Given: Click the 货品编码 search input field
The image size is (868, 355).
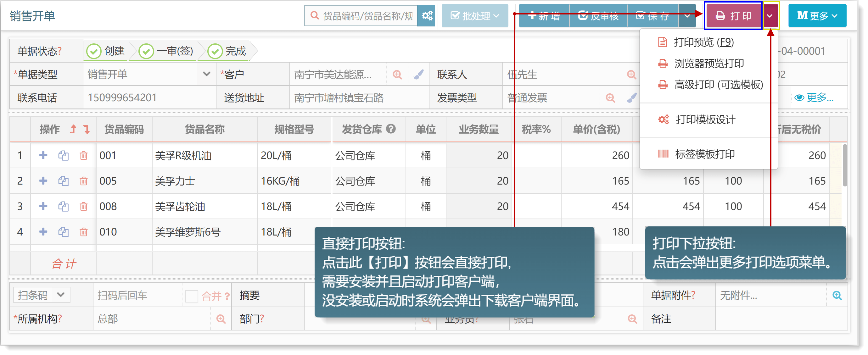Looking at the screenshot, I should click(x=367, y=16).
